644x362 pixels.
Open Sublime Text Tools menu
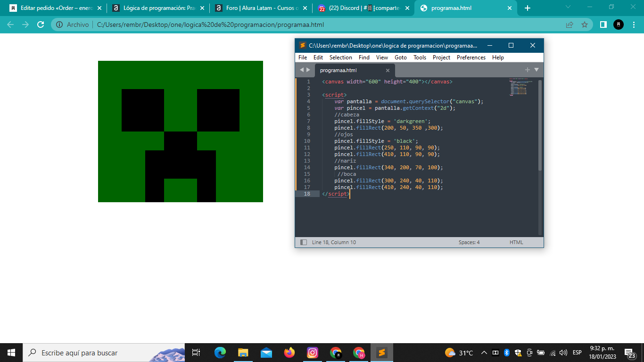(420, 58)
